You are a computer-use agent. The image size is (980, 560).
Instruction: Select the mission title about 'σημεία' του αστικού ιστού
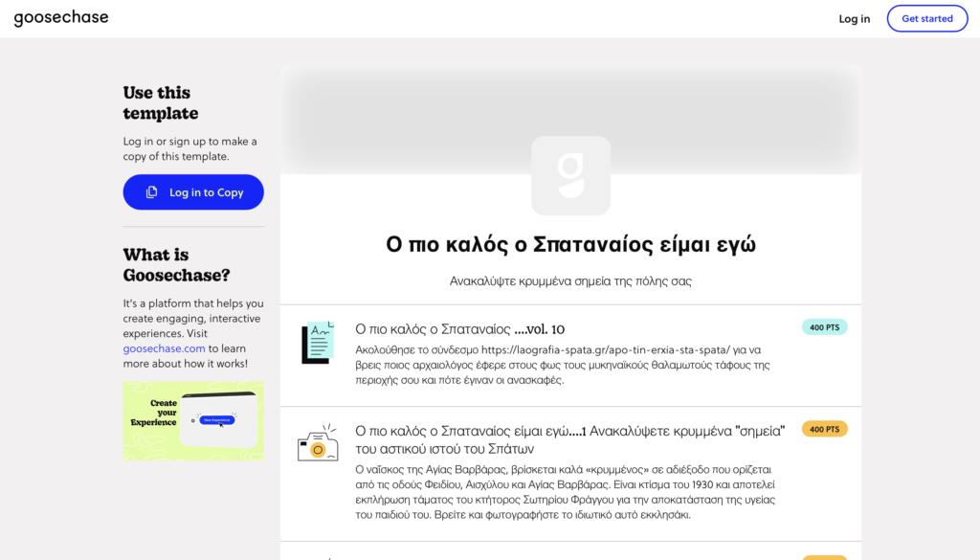tap(569, 439)
